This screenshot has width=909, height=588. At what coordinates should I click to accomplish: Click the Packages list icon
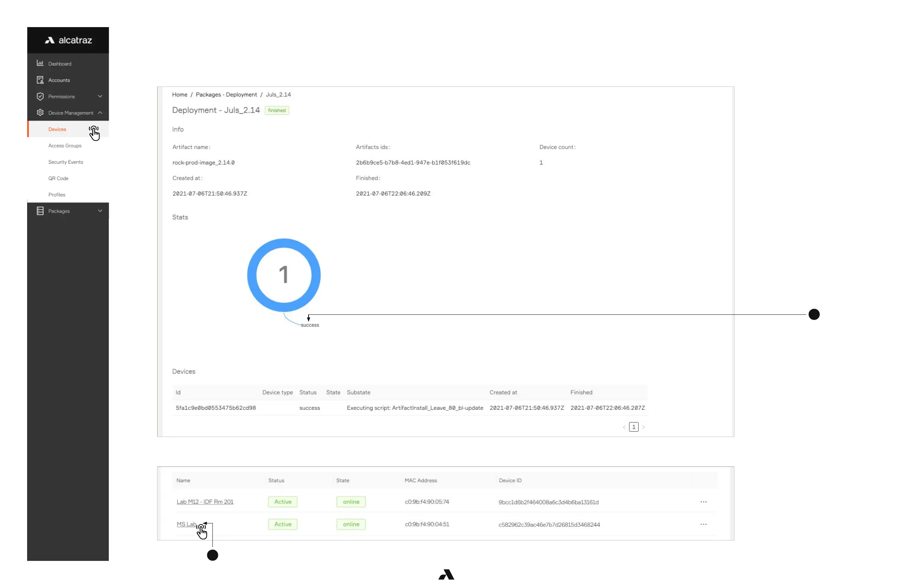pyautogui.click(x=40, y=211)
